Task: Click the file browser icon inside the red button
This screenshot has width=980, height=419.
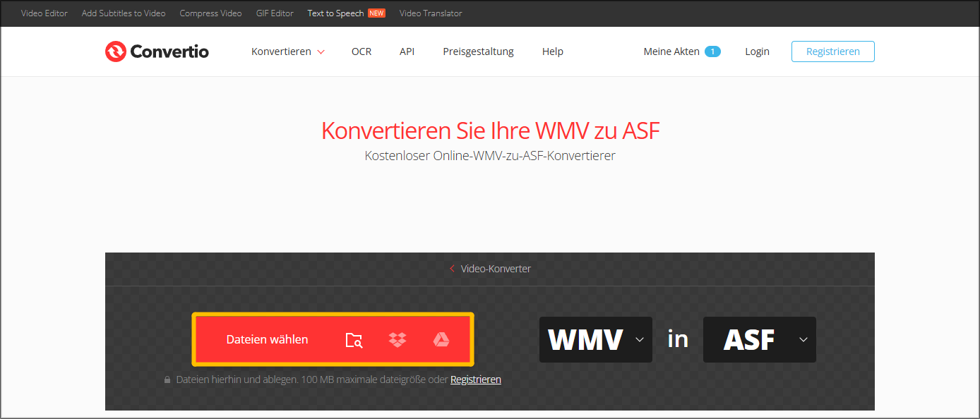Action: coord(354,339)
